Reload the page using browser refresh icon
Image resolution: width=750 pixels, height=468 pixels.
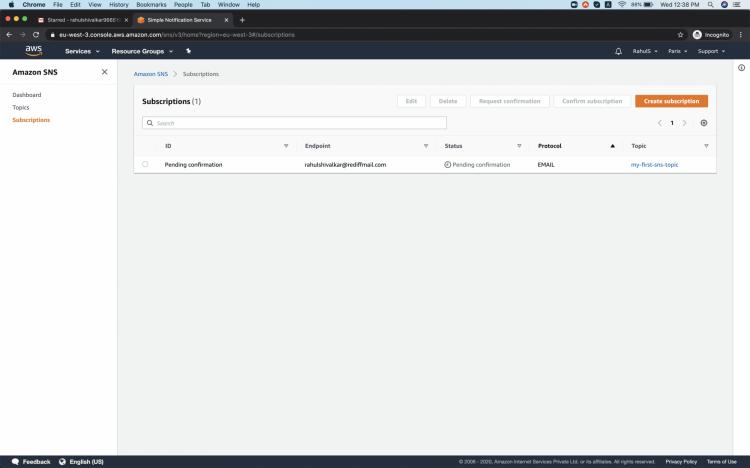(36, 34)
